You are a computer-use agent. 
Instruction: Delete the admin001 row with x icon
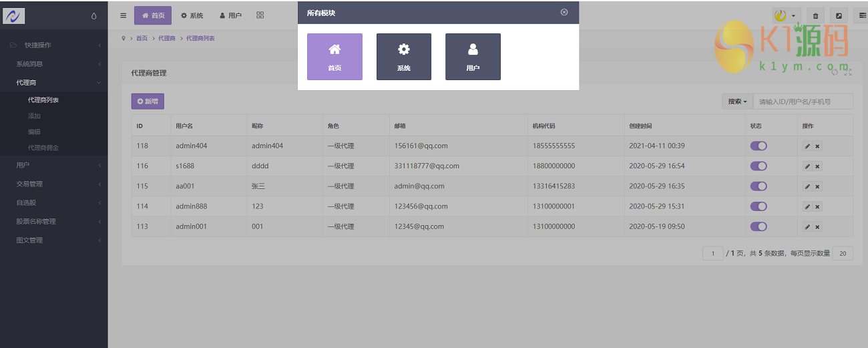coord(817,227)
